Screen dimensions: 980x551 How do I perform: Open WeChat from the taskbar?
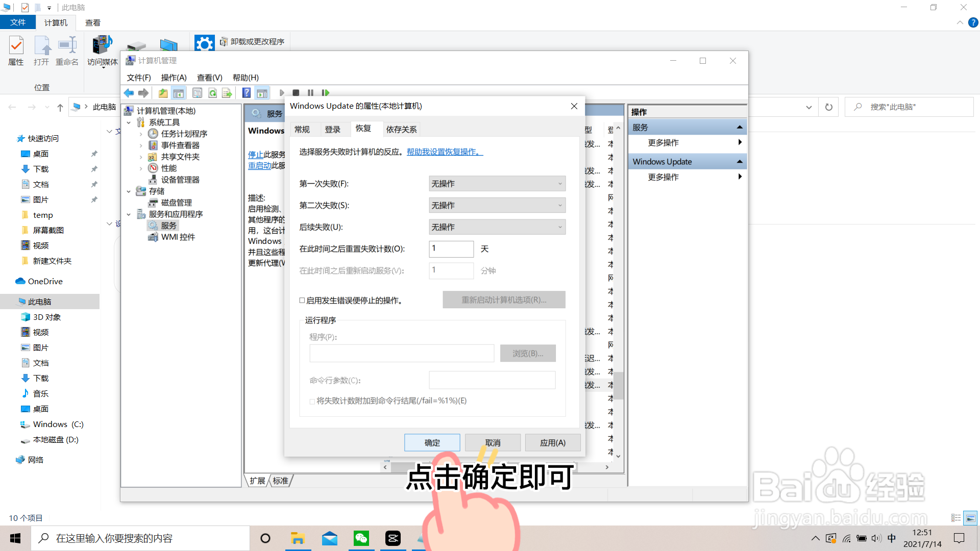[361, 538]
